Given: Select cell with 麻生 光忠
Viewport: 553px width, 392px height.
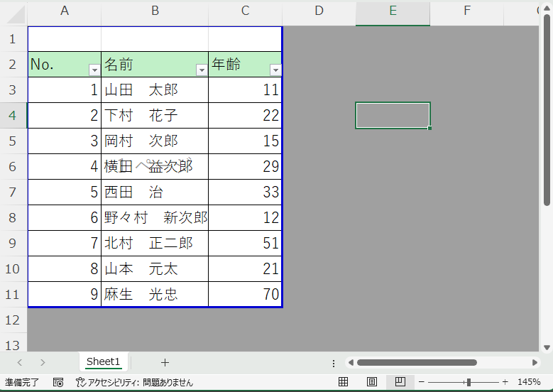Looking at the screenshot, I should tap(155, 294).
